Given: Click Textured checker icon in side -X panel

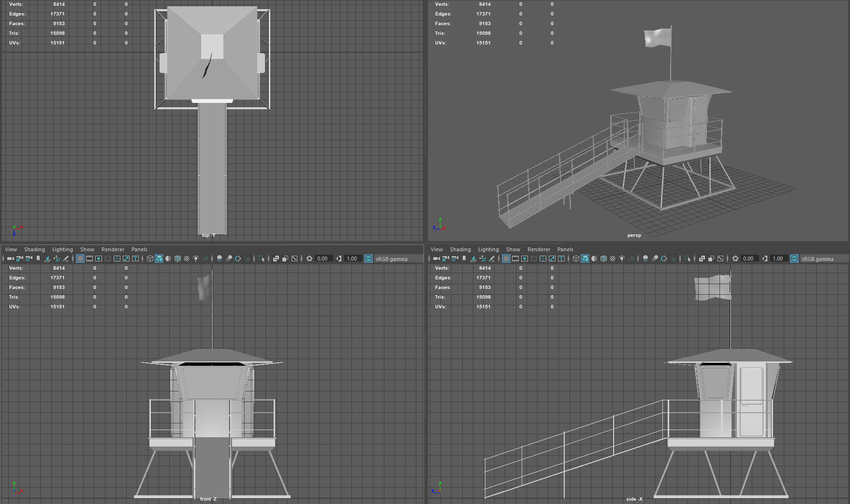Looking at the screenshot, I should [613, 259].
